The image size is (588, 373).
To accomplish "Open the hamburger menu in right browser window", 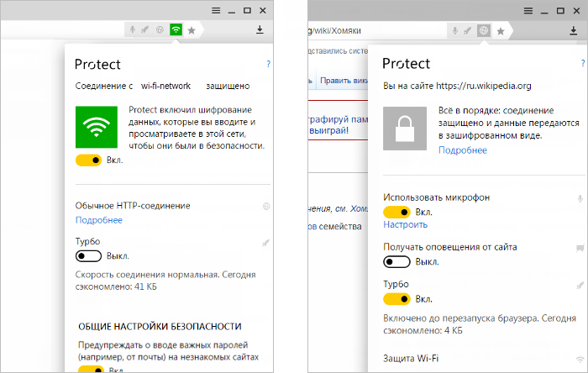I will [528, 11].
